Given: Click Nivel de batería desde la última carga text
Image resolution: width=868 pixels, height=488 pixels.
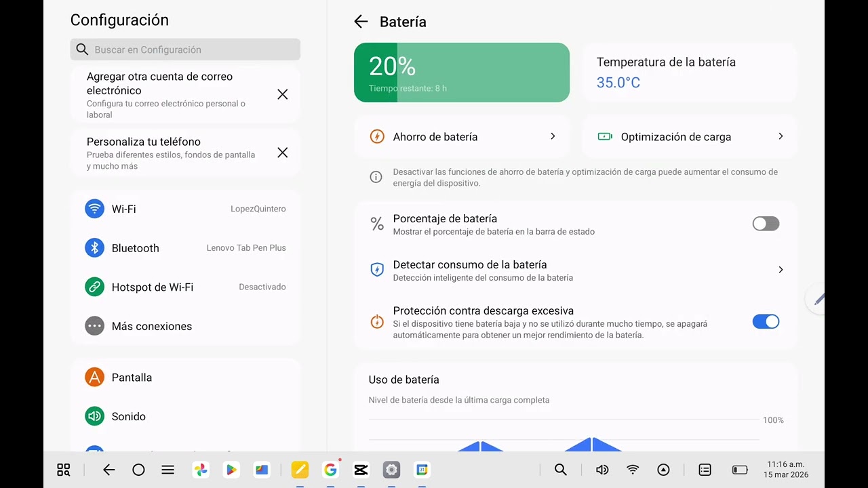Looking at the screenshot, I should tap(459, 400).
